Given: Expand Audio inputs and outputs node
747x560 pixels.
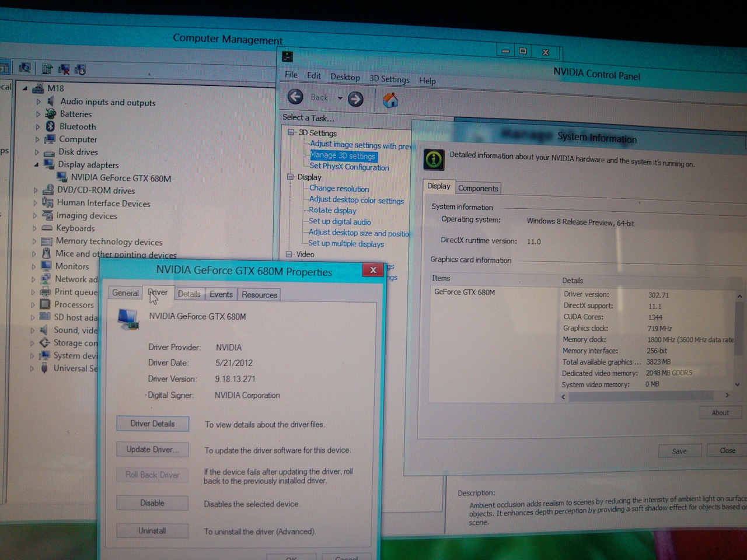Looking at the screenshot, I should point(39,101).
